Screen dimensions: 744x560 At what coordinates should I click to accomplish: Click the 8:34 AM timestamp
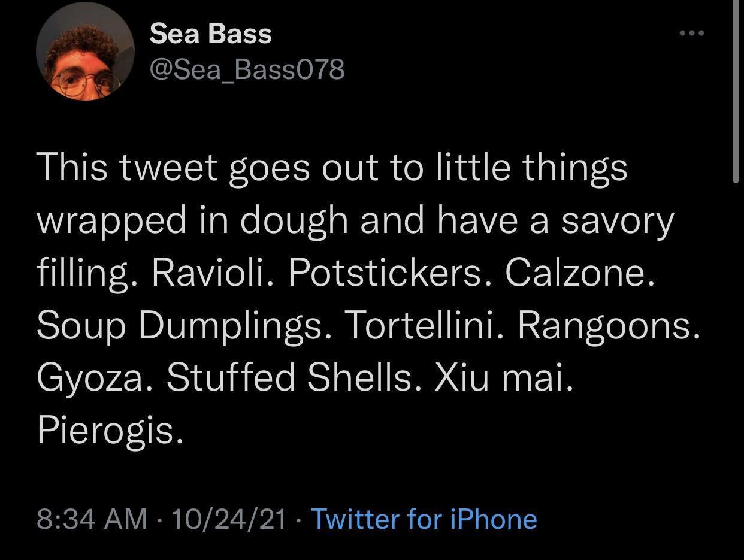click(x=92, y=519)
